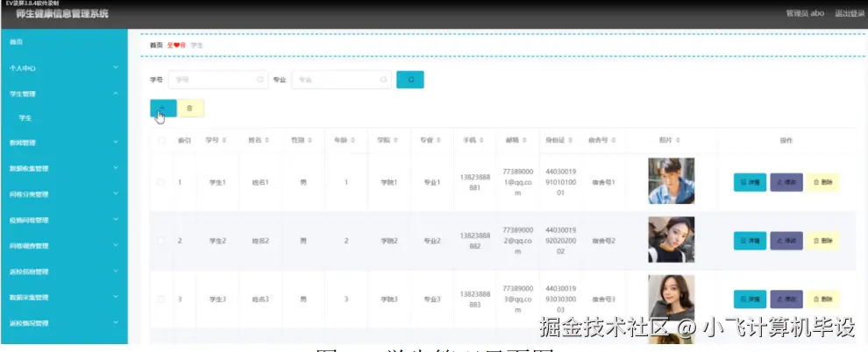
Task: Sort table by 学号 column arrows
Action: 224,140
